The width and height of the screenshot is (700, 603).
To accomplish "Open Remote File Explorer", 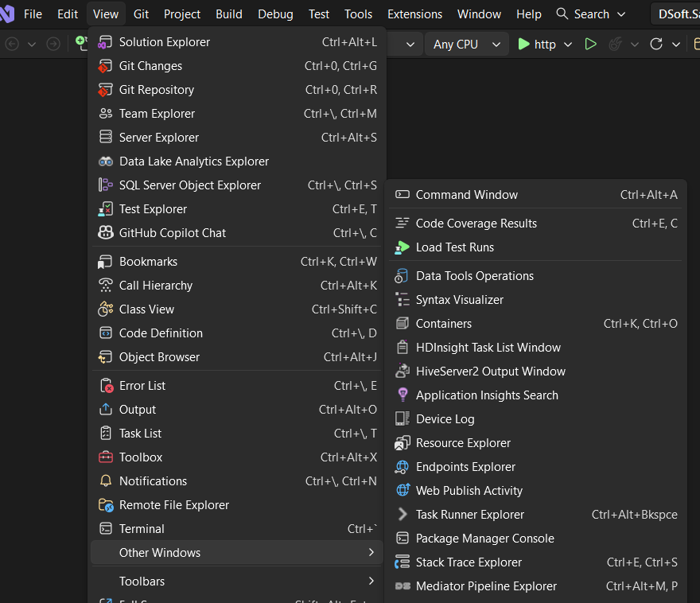I will pyautogui.click(x=236, y=505).
